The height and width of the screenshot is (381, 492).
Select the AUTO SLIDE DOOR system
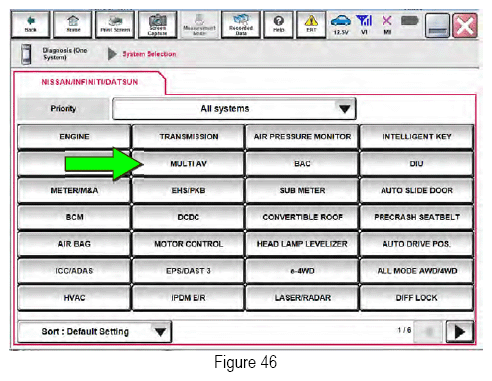pyautogui.click(x=417, y=190)
